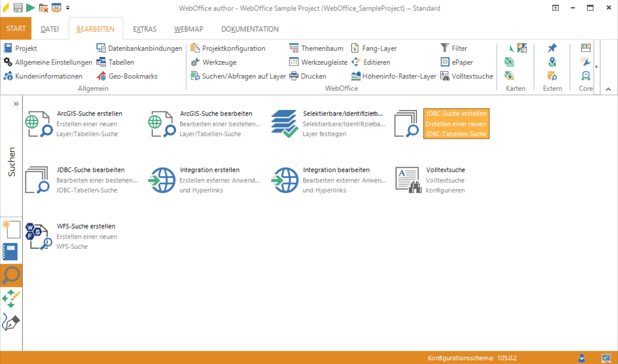Open Allgemeine Einstellungen
This screenshot has height=364, width=618.
[x=48, y=62]
